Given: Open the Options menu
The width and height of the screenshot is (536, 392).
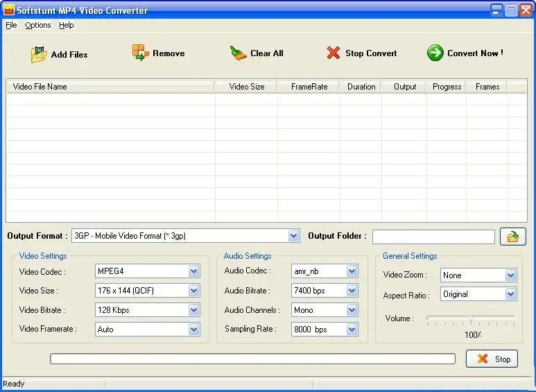Looking at the screenshot, I should pyautogui.click(x=38, y=25).
